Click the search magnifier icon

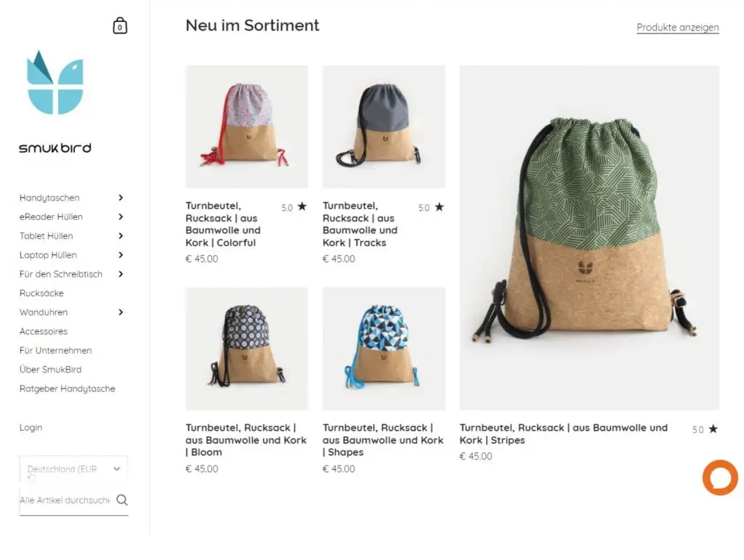(x=122, y=500)
